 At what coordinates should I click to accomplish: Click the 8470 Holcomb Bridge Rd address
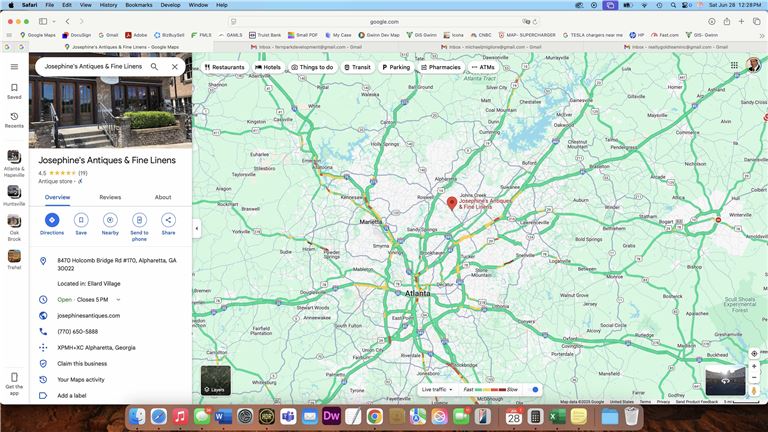[117, 264]
